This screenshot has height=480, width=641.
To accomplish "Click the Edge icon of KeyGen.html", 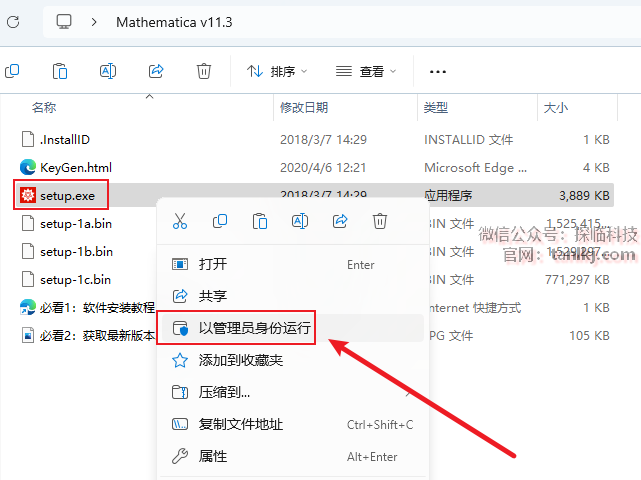I will pos(28,167).
